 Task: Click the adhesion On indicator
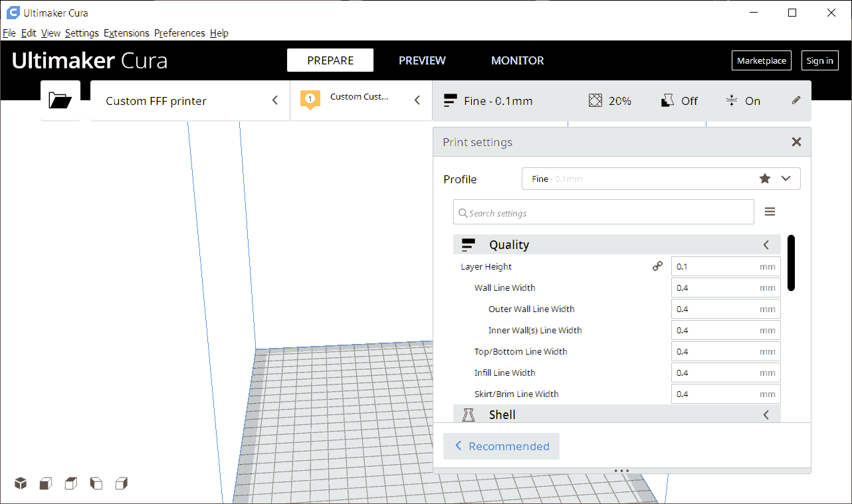point(743,101)
